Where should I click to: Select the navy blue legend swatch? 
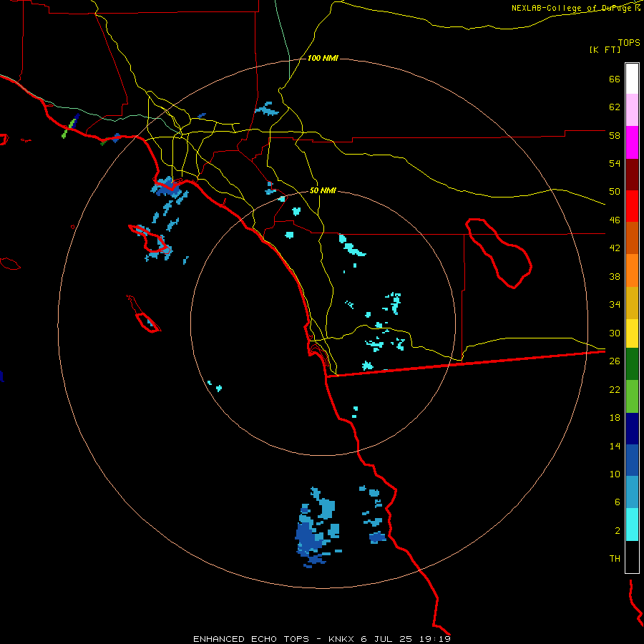632,429
